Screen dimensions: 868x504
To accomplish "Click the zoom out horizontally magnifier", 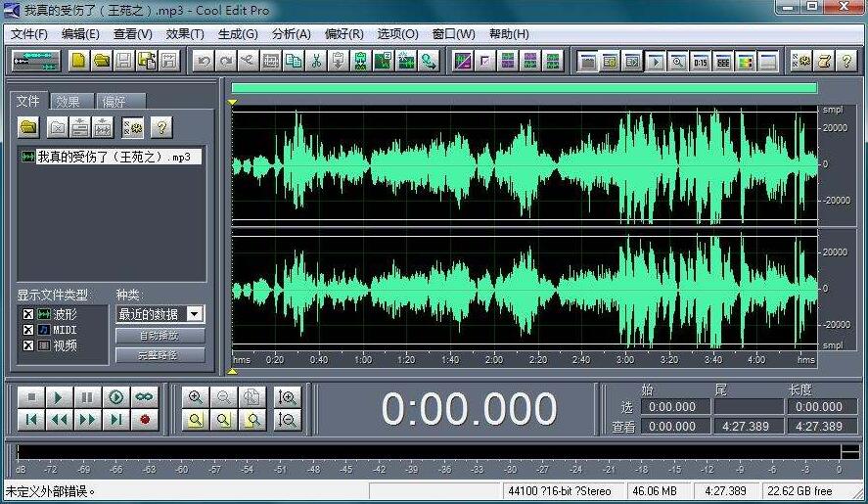I will 223,396.
